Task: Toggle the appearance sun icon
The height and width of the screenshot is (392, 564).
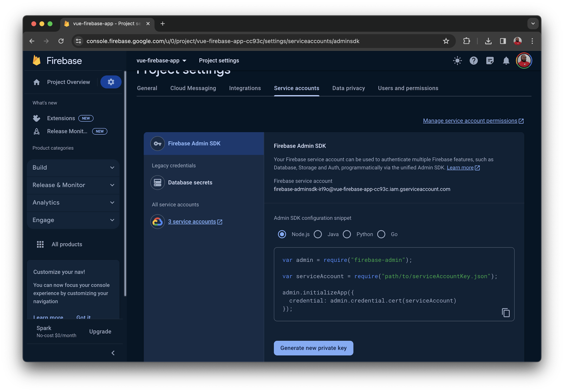Action: 457,60
